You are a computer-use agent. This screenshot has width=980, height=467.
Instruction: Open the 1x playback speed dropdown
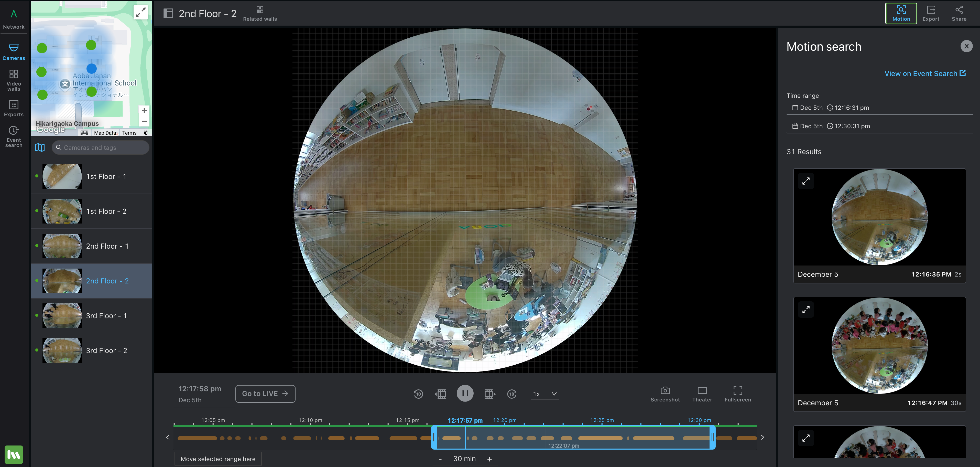point(545,394)
